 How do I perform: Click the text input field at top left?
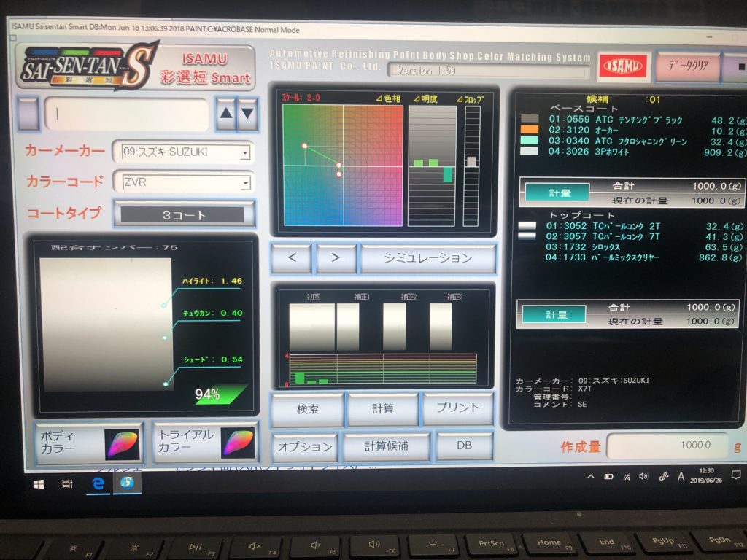click(x=126, y=114)
